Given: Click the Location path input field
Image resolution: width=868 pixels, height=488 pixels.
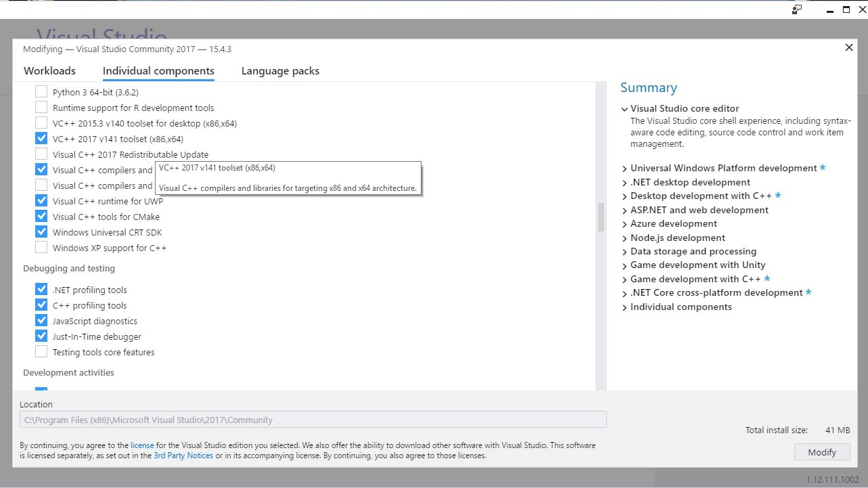Looking at the screenshot, I should 313,420.
